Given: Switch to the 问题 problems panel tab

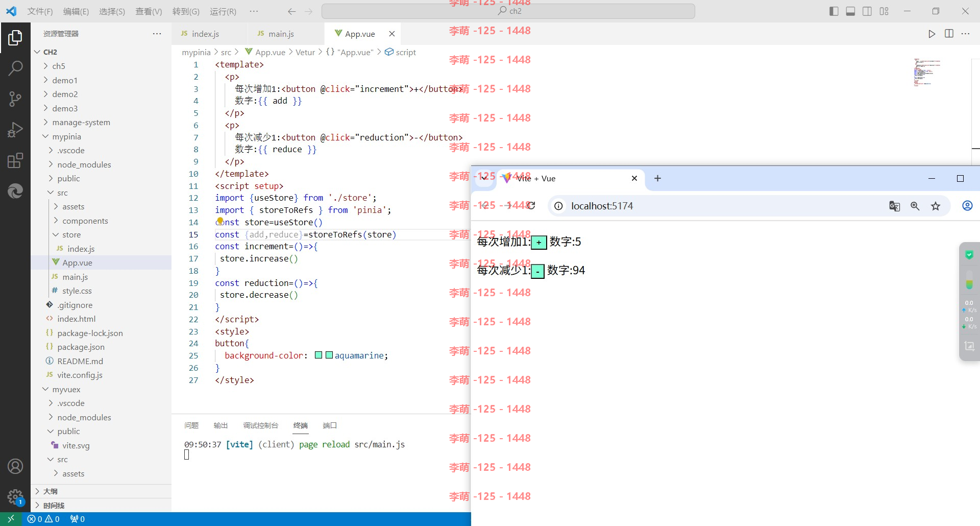Looking at the screenshot, I should click(191, 425).
